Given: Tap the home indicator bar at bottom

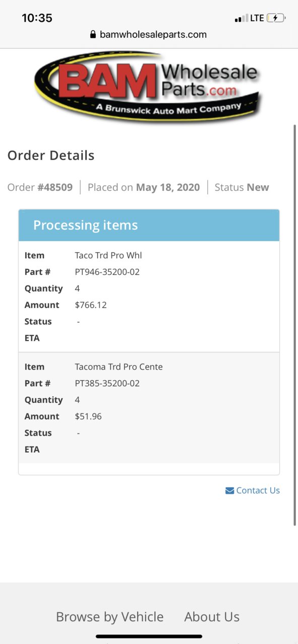Looking at the screenshot, I should tap(149, 636).
